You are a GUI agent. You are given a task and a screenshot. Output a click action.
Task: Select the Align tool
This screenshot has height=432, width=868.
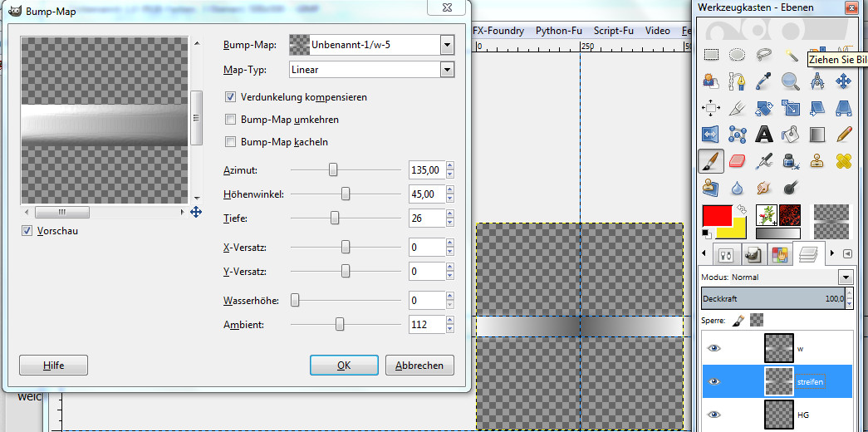[710, 108]
